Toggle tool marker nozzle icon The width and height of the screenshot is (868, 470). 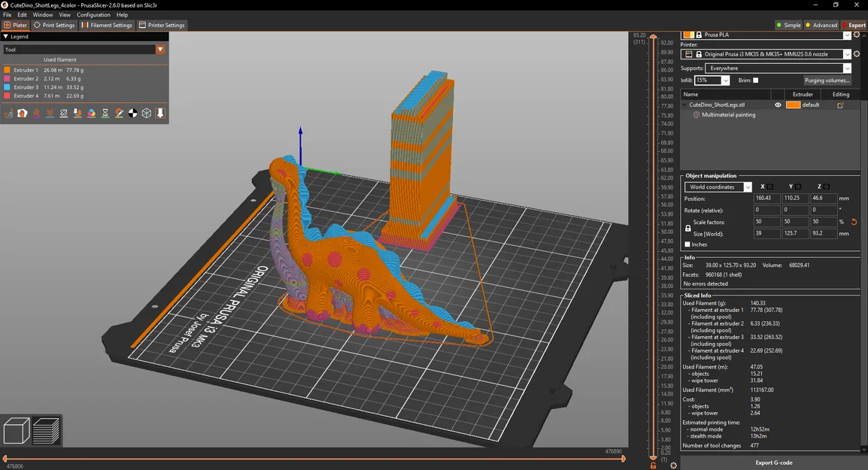coord(160,113)
